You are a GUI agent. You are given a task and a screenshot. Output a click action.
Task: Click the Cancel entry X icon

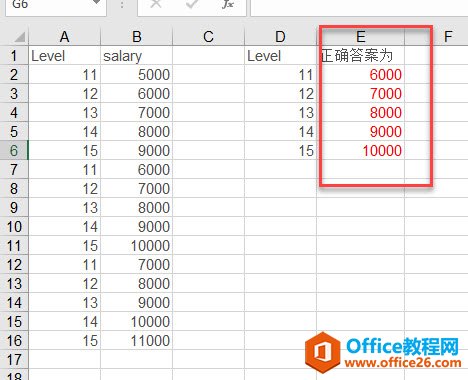[156, 4]
